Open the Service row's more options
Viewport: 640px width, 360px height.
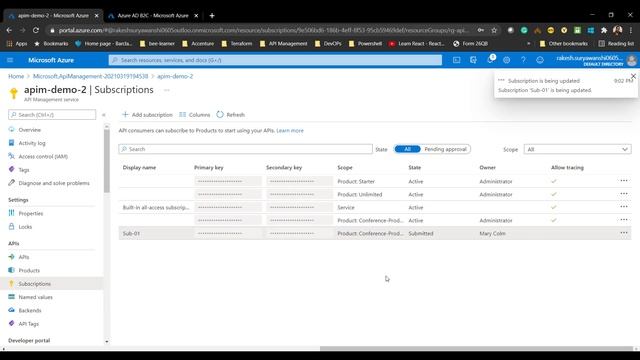624,207
